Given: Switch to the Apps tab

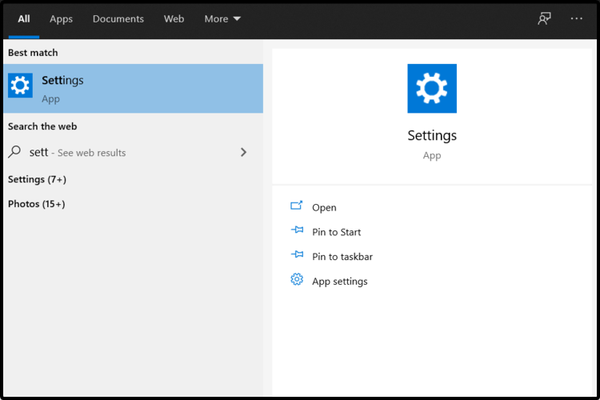Looking at the screenshot, I should coord(61,19).
